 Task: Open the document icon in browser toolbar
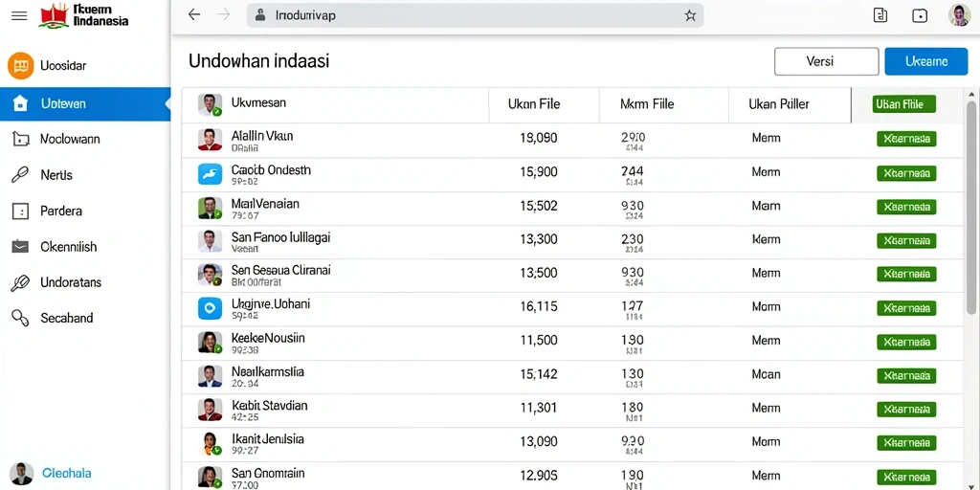click(880, 15)
